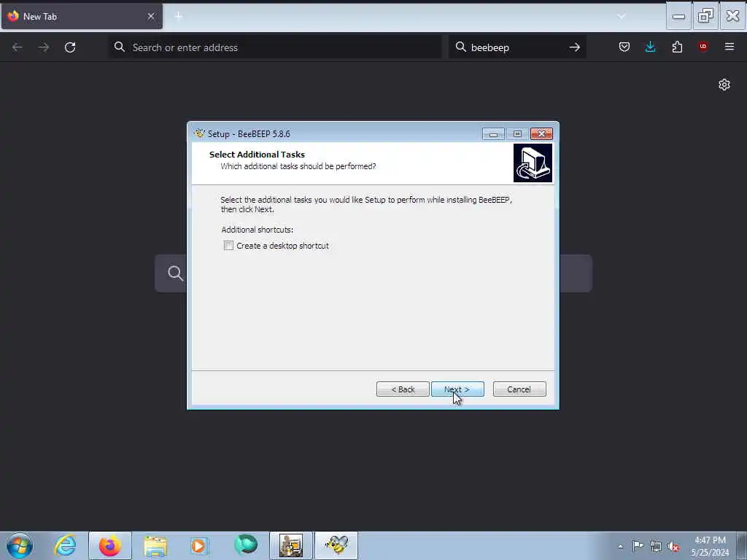Launch Internet Explorer from taskbar

coord(65,545)
